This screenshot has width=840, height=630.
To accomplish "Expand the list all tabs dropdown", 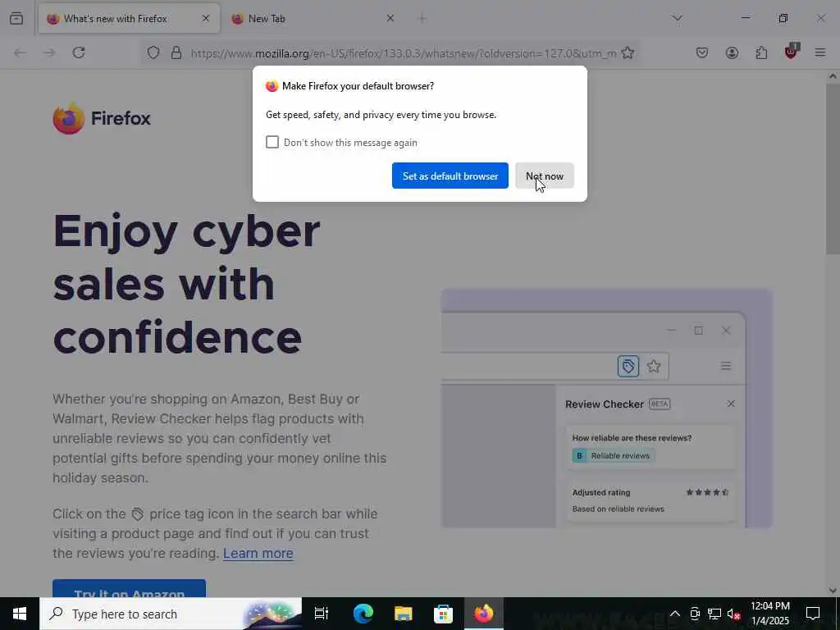I will point(677,18).
